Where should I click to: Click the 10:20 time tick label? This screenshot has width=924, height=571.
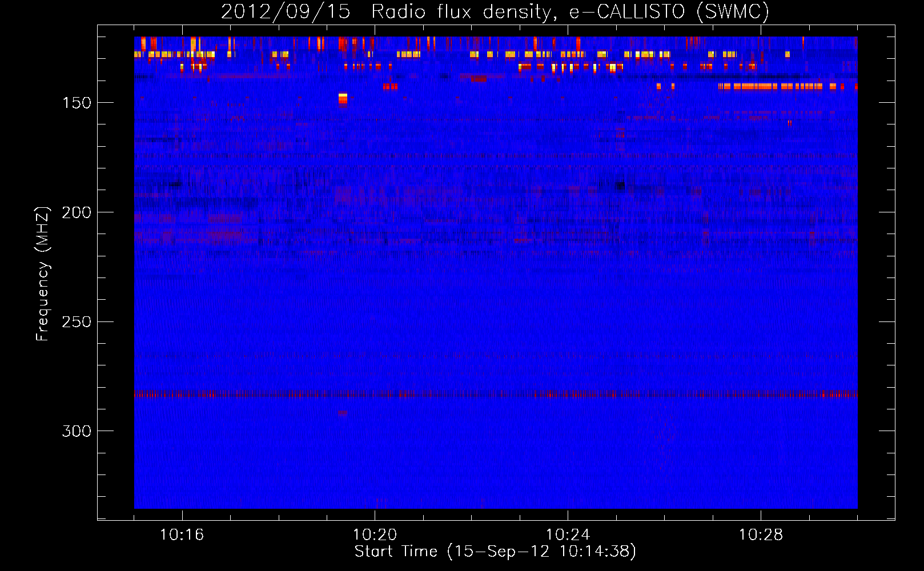(x=375, y=535)
